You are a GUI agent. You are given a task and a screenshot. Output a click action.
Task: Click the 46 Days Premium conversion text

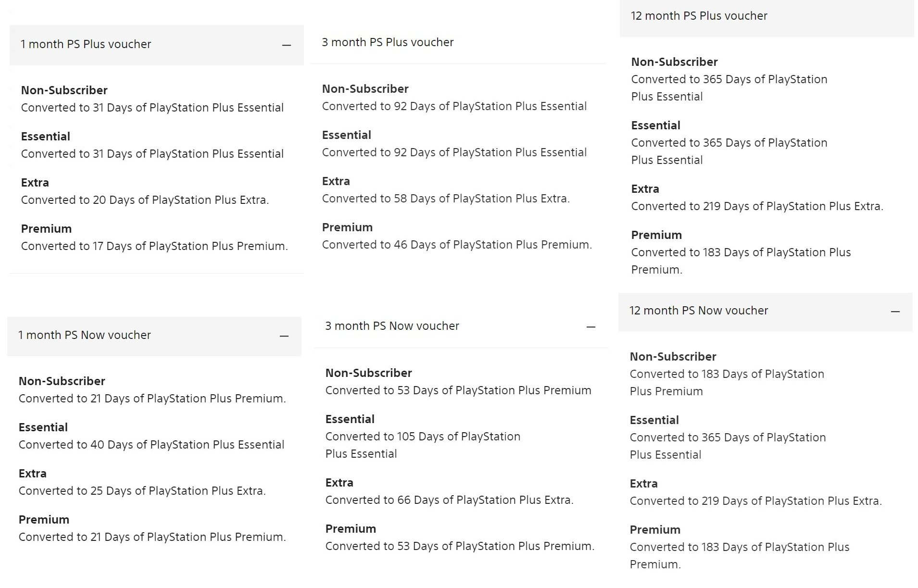(457, 245)
